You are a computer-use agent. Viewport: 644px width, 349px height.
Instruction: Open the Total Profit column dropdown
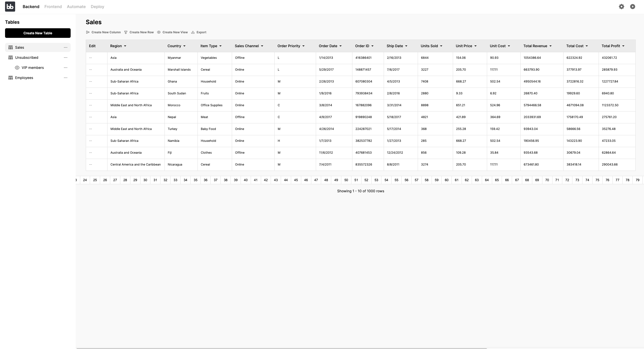(x=623, y=46)
